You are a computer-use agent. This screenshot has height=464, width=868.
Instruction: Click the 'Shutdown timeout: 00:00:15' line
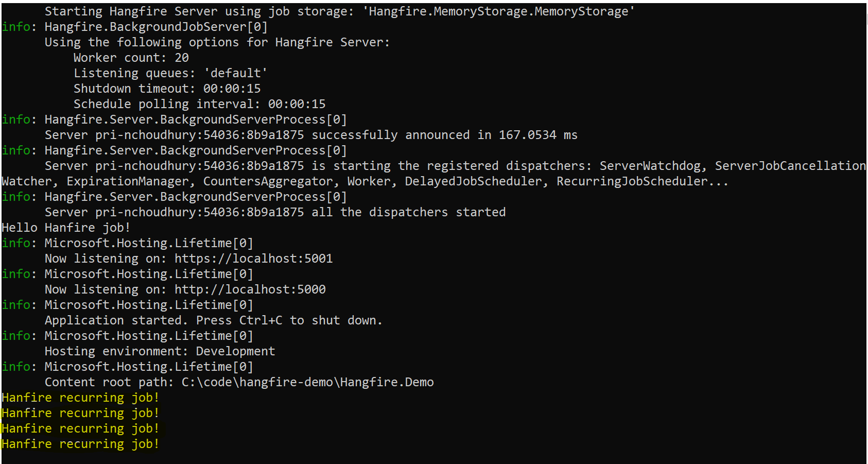click(167, 89)
